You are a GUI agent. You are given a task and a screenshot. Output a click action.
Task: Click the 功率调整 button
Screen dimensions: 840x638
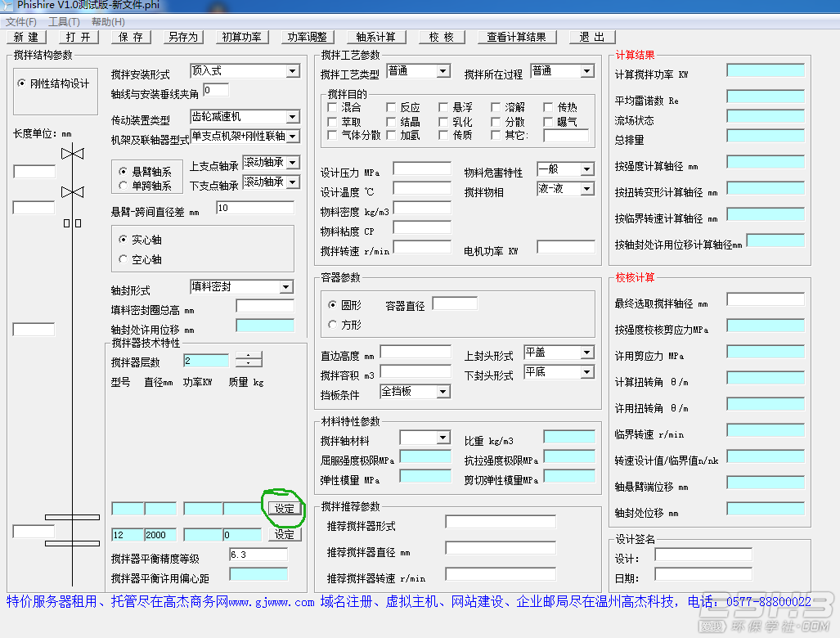pyautogui.click(x=308, y=37)
